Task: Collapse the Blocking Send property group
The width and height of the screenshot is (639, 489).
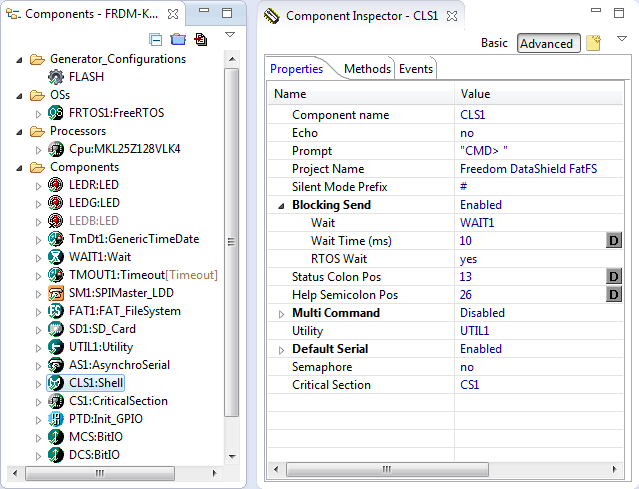Action: tap(281, 205)
